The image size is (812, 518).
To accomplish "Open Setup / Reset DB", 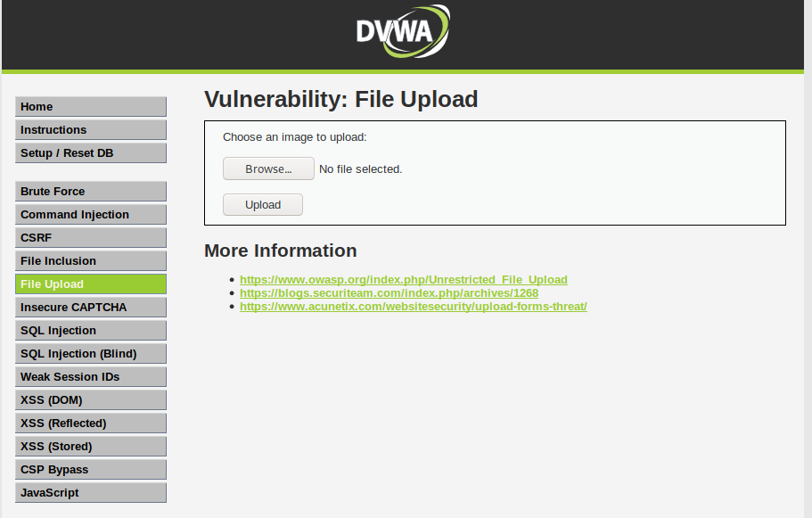I will pos(91,153).
